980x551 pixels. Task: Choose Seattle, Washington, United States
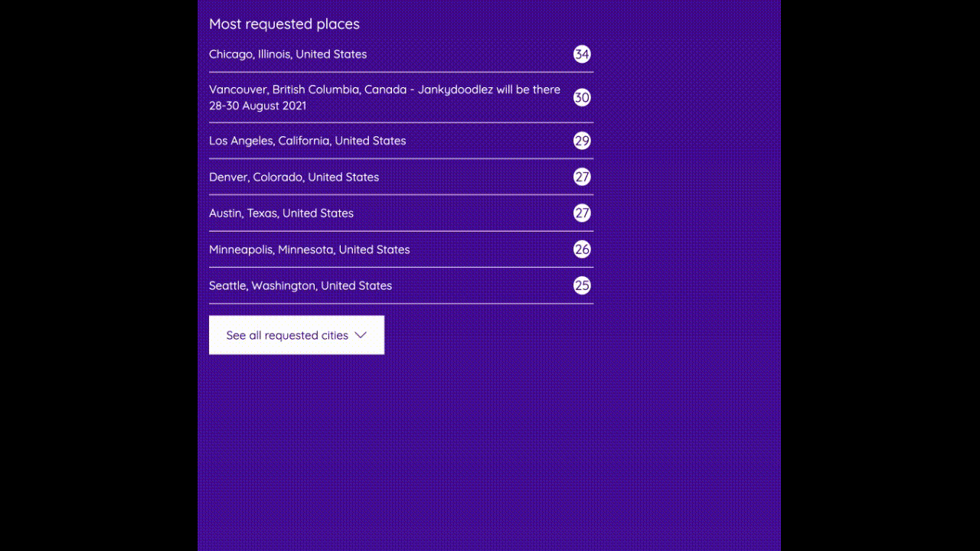300,285
